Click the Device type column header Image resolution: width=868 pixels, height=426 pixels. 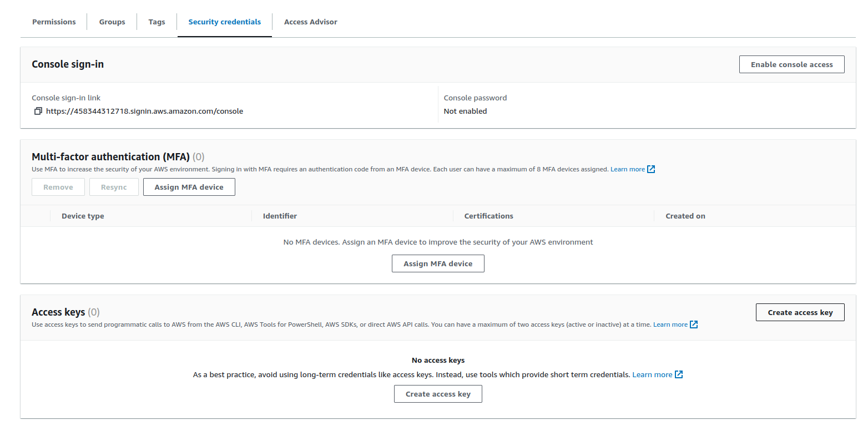(x=83, y=216)
